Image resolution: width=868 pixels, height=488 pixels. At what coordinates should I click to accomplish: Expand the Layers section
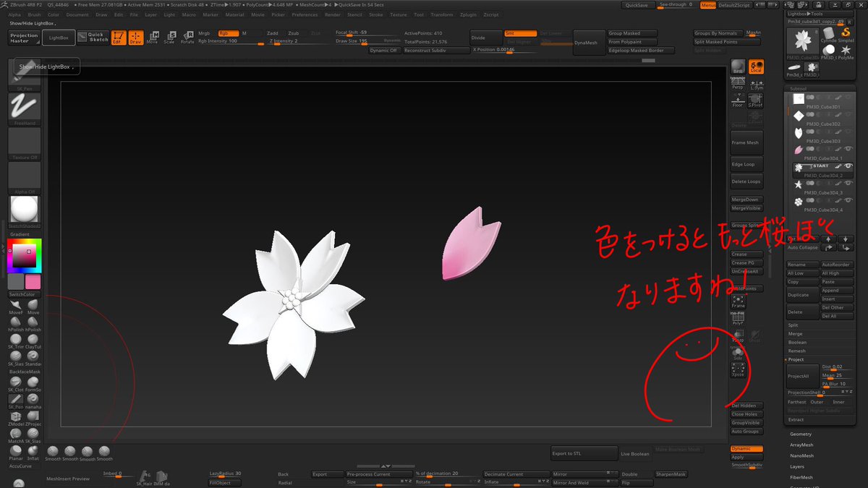[x=796, y=466]
